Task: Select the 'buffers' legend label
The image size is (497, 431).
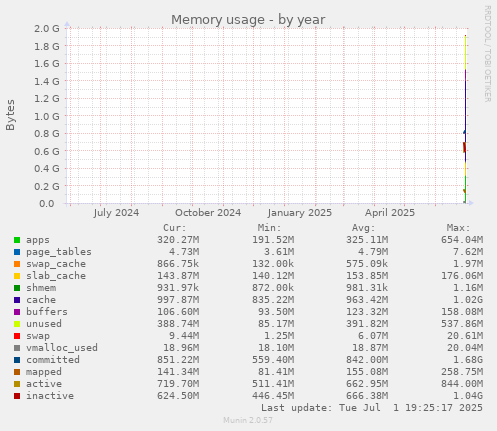Action: (47, 312)
